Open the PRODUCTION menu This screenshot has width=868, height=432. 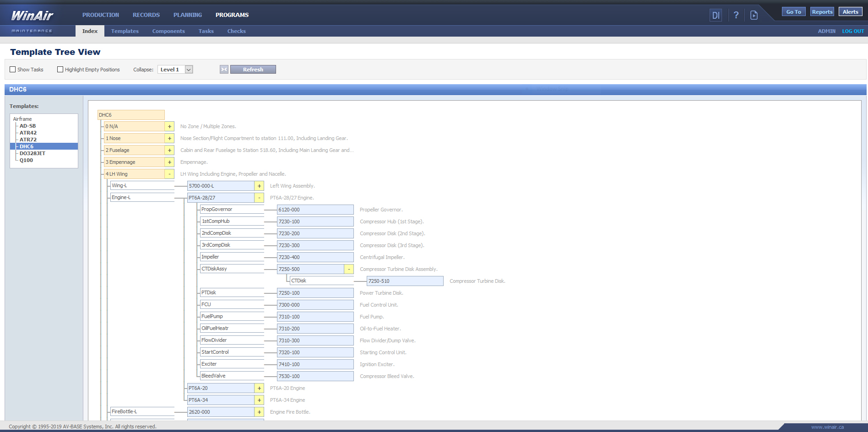[x=101, y=15]
